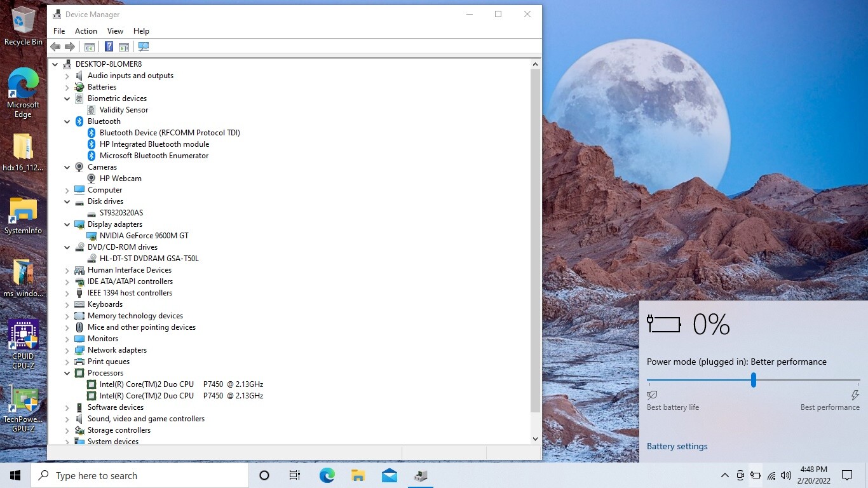This screenshot has height=488, width=868.
Task: Select the HP Webcam device entry
Action: point(120,179)
